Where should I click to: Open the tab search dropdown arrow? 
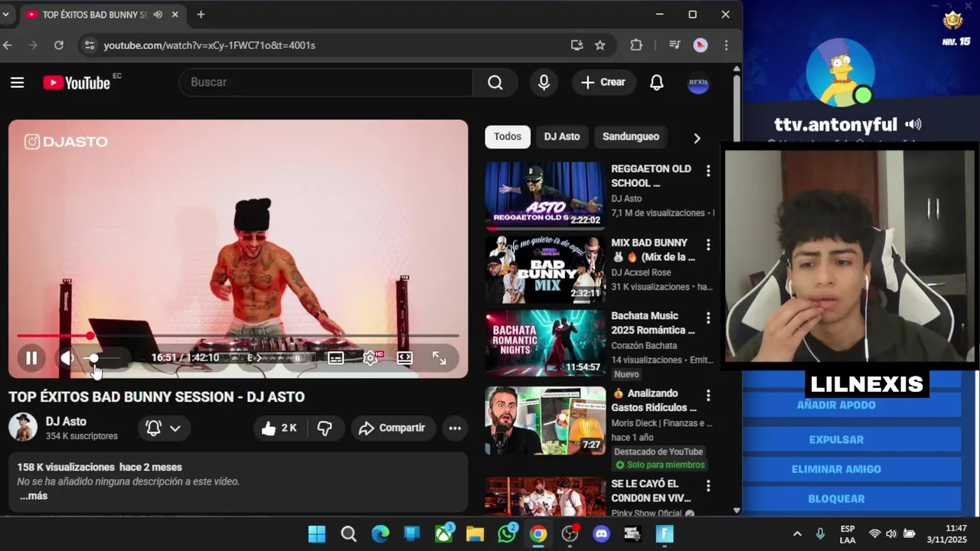(x=5, y=15)
